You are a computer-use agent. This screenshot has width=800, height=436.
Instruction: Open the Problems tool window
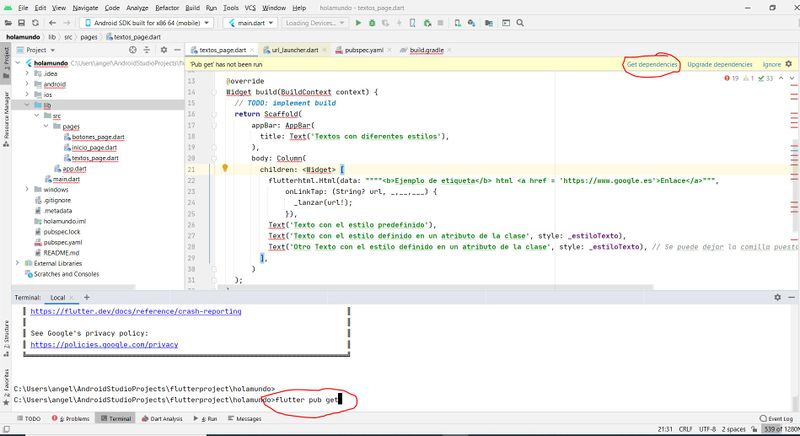71,419
